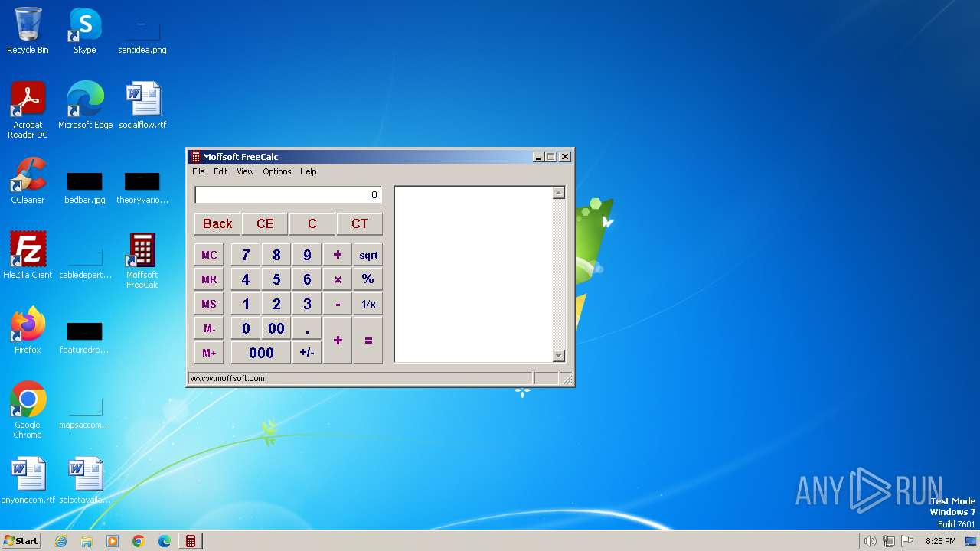Click the calculator display field
Screen dimensions: 980x551
click(x=288, y=195)
